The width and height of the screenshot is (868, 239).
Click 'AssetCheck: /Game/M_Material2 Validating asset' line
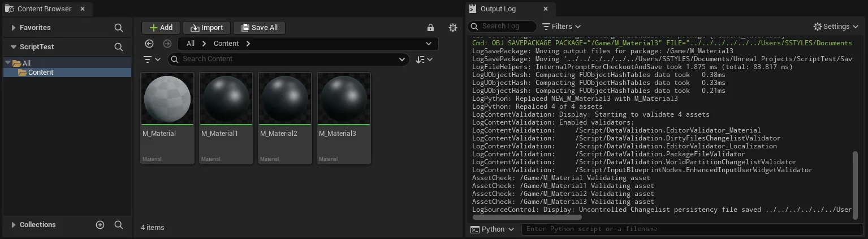(x=563, y=194)
